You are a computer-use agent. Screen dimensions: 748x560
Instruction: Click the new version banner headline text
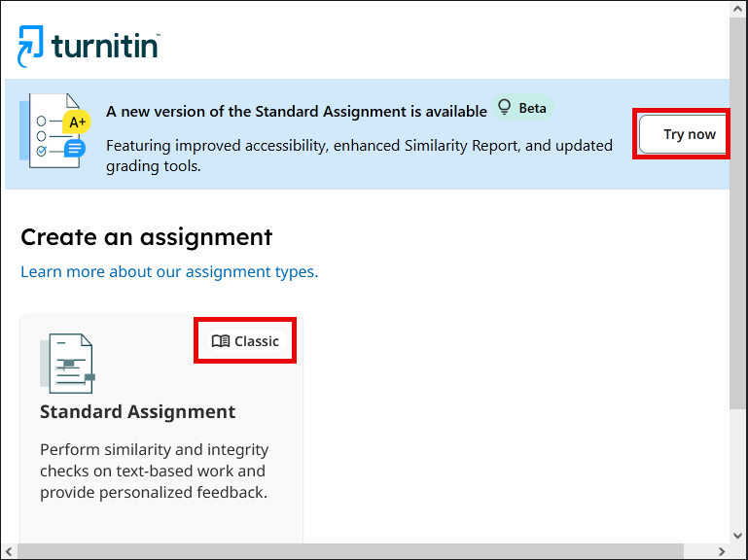tap(297, 111)
